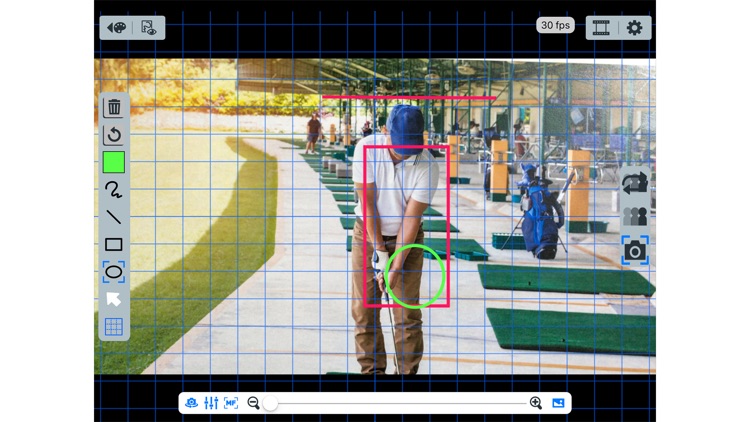Open the file preview eye icon
The height and width of the screenshot is (422, 750).
point(148,28)
